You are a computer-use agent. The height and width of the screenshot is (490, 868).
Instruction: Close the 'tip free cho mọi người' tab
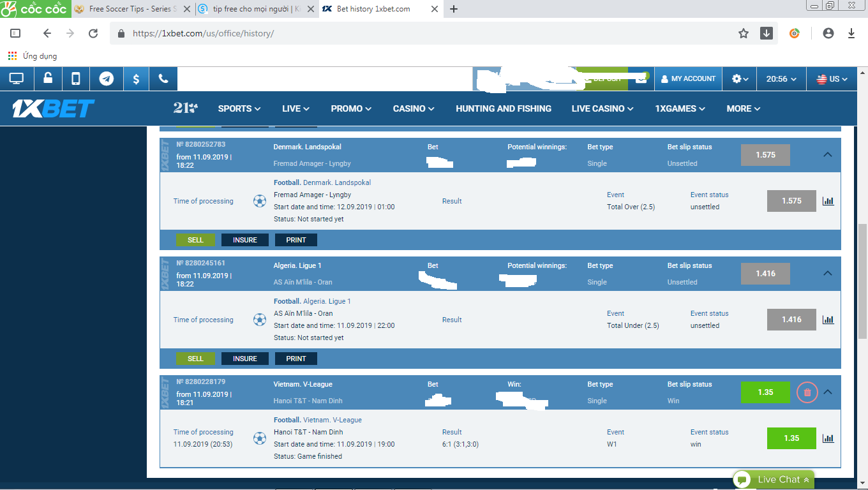click(x=311, y=9)
